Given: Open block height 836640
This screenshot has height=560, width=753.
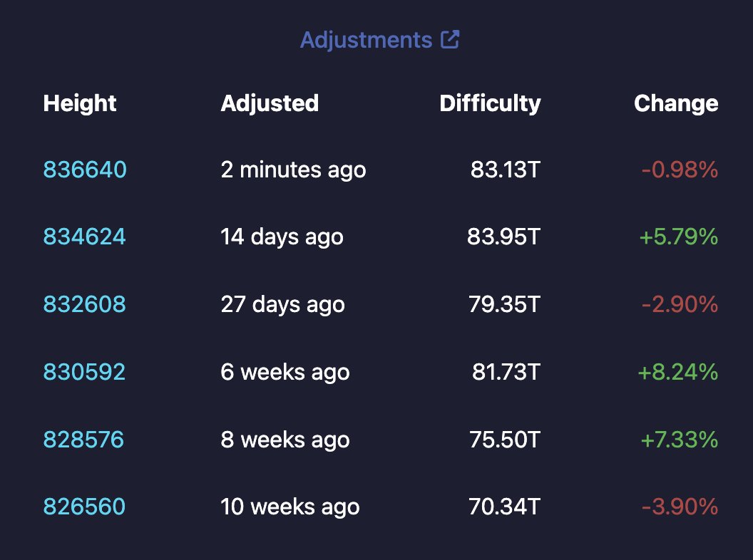Looking at the screenshot, I should pos(85,170).
